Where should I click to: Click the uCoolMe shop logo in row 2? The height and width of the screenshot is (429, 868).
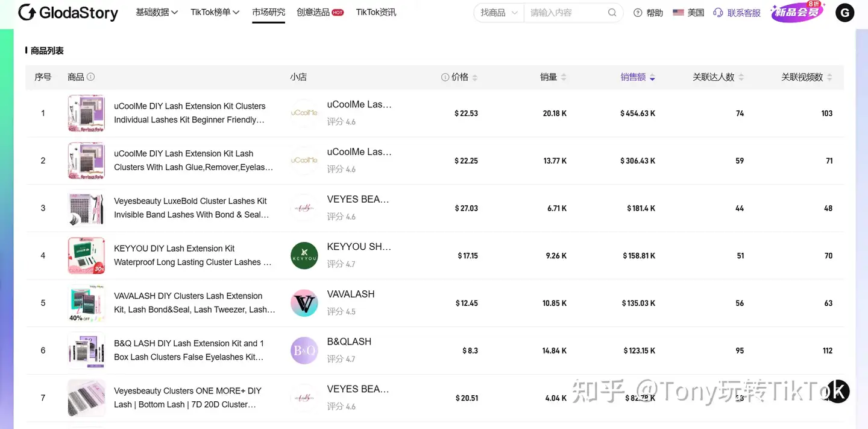point(304,160)
